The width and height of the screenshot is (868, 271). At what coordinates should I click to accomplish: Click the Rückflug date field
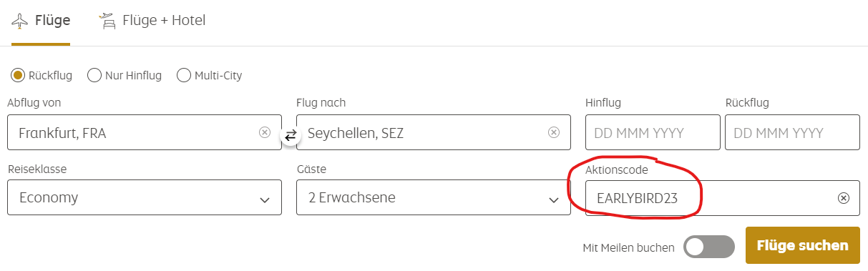pyautogui.click(x=792, y=132)
